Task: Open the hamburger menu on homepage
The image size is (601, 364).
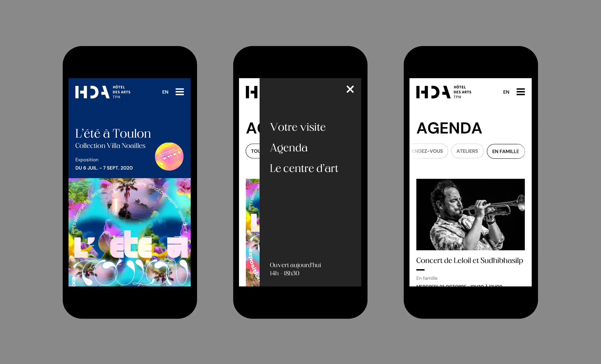Action: [x=181, y=91]
